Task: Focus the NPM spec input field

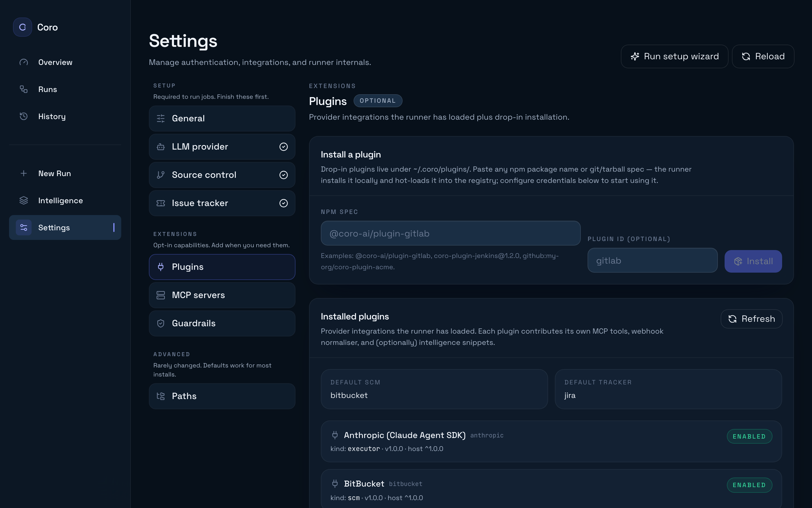Action: 451,233
